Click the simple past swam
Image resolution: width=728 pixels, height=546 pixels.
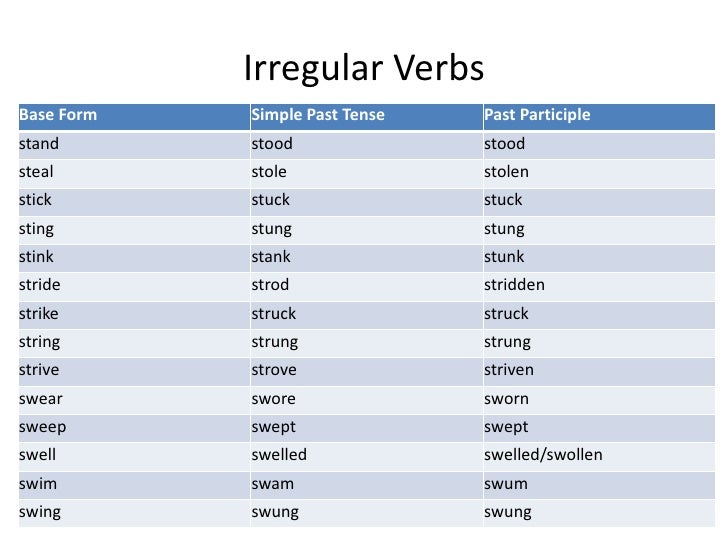(x=271, y=484)
